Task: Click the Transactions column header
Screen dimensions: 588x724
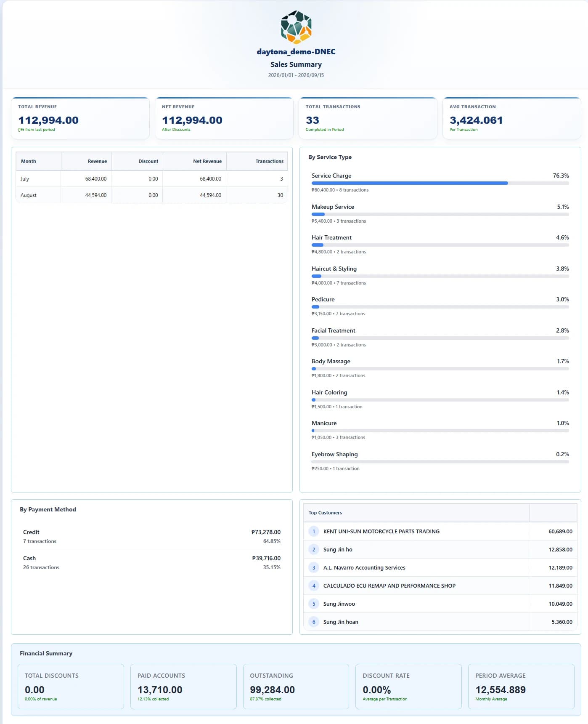Action: tap(257, 161)
